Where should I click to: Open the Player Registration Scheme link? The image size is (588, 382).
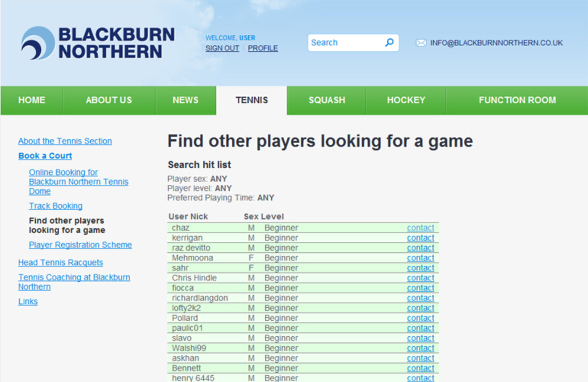(80, 245)
